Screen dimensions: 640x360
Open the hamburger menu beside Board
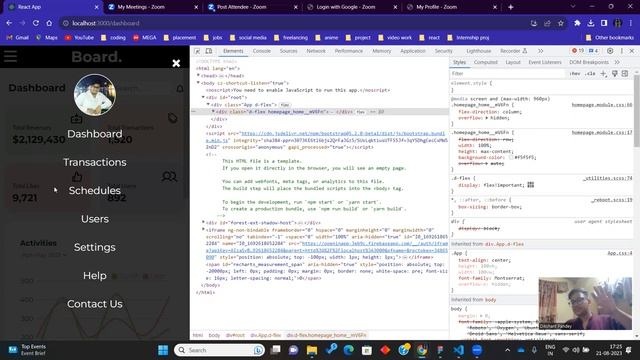(11, 56)
